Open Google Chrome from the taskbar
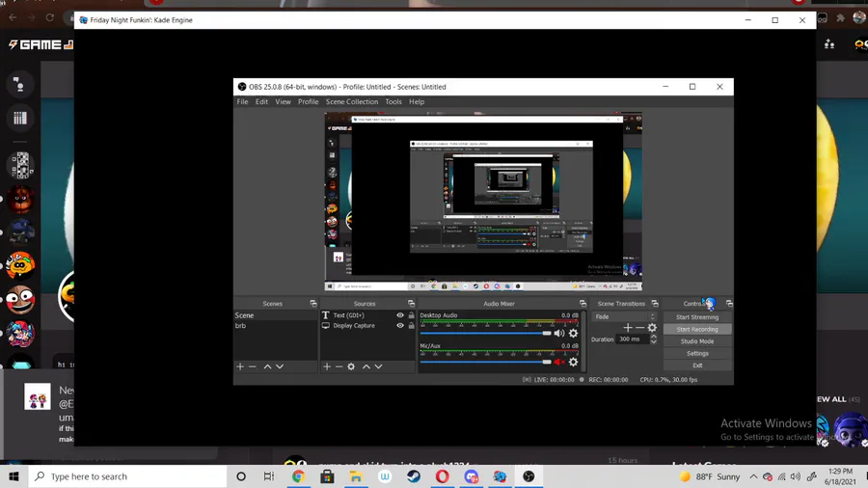 click(298, 476)
